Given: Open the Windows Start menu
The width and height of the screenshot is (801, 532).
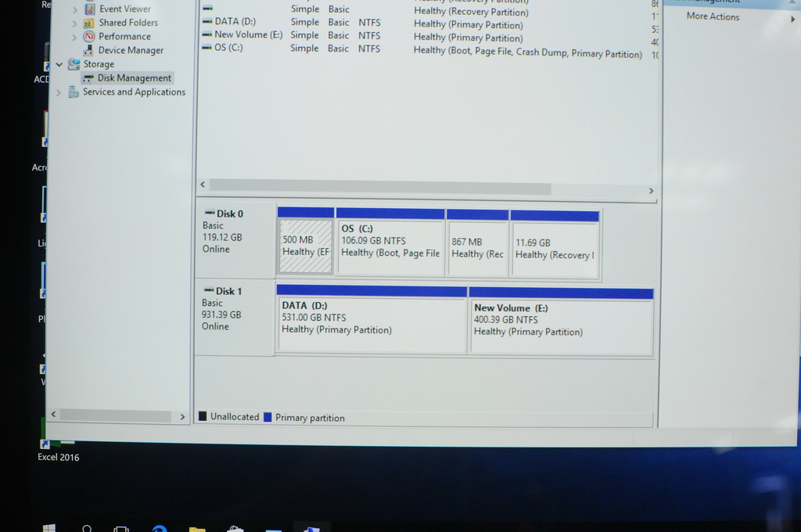Looking at the screenshot, I should click(49, 528).
